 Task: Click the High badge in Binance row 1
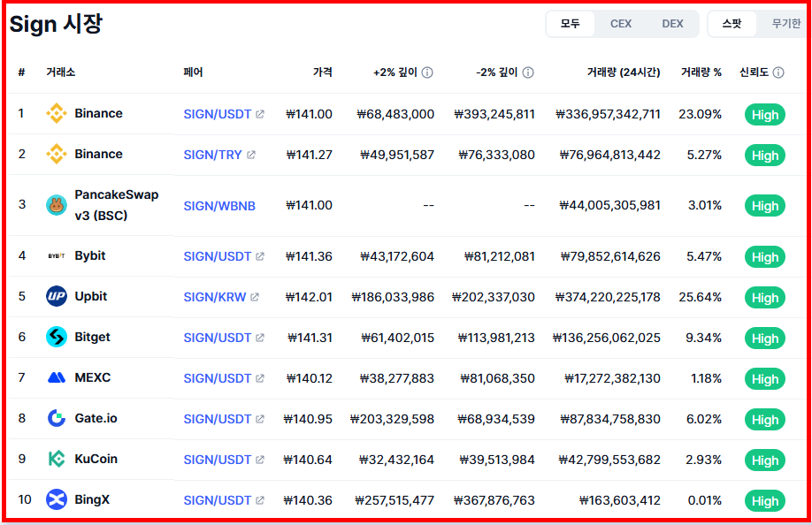[765, 114]
